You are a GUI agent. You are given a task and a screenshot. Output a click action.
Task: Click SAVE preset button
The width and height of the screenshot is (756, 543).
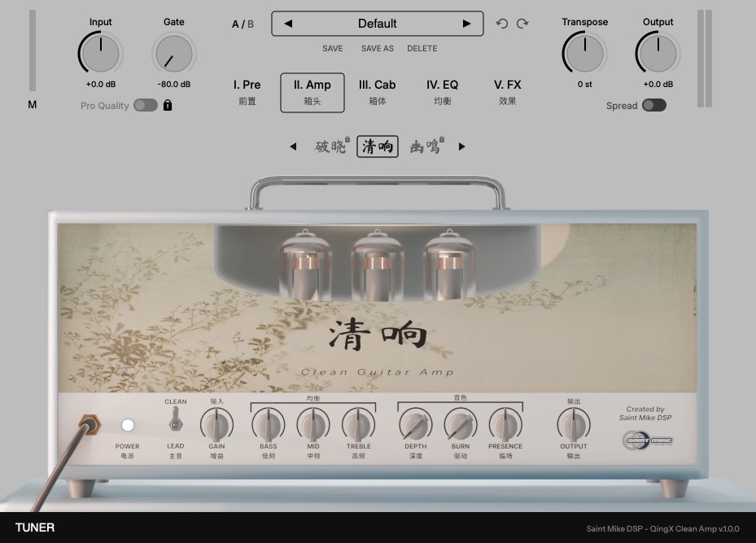333,48
